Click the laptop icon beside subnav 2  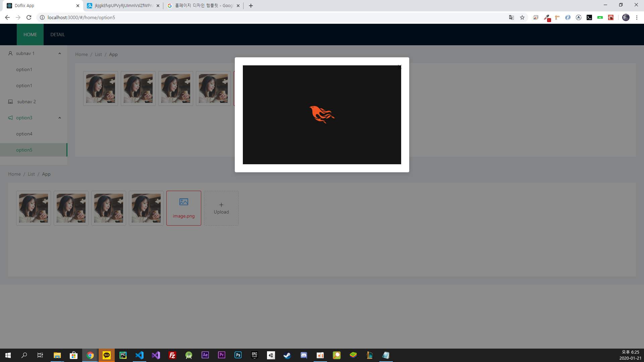(x=10, y=102)
